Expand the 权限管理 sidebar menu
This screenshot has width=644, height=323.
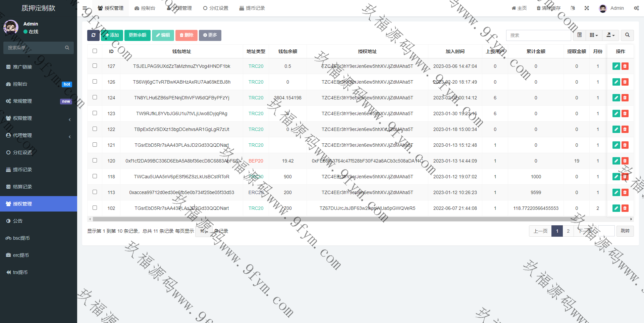coord(39,118)
